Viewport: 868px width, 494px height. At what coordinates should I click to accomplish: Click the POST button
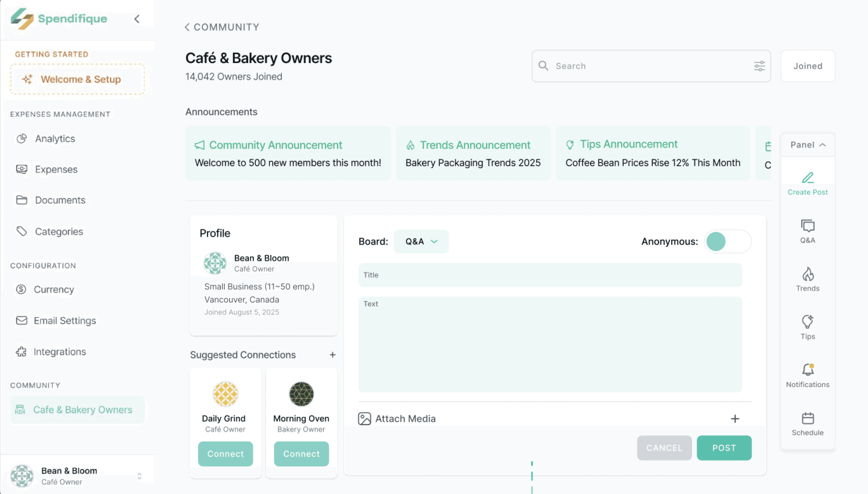(724, 448)
